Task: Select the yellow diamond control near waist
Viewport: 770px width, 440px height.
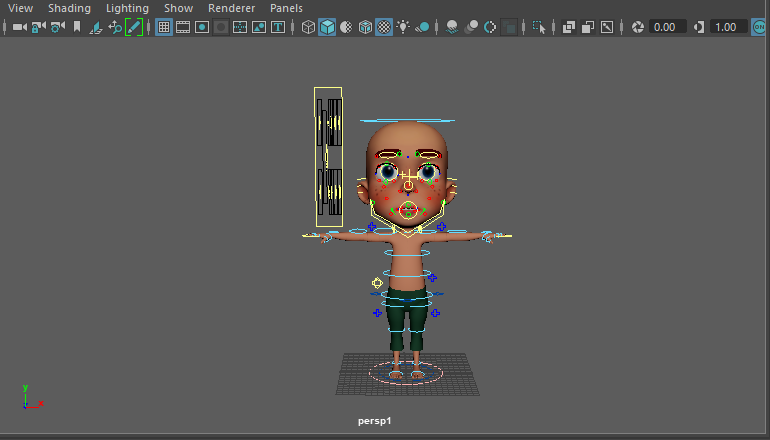Action: pyautogui.click(x=377, y=283)
